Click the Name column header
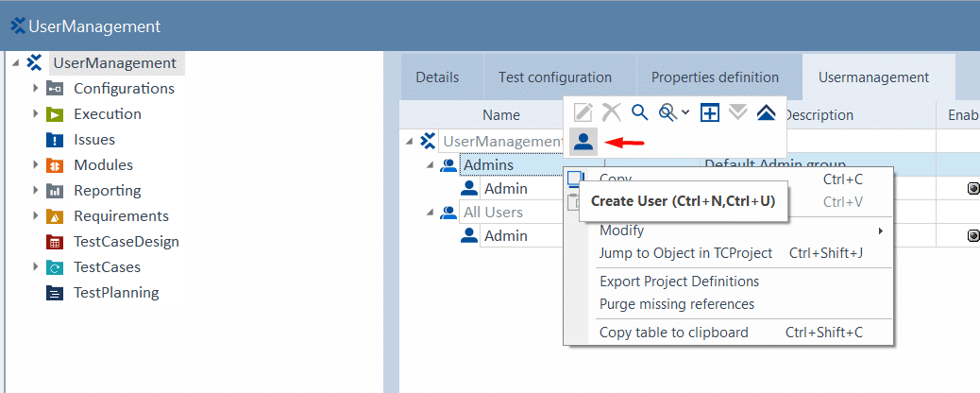 (x=501, y=115)
